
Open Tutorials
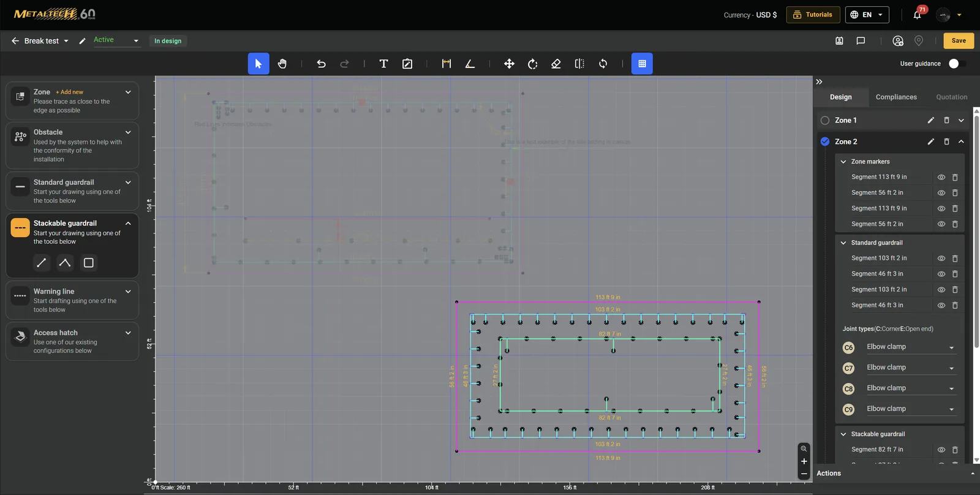(x=813, y=15)
